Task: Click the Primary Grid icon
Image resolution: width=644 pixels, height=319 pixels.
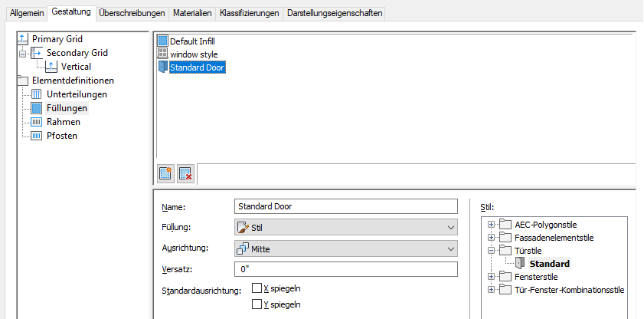Action: click(x=22, y=39)
